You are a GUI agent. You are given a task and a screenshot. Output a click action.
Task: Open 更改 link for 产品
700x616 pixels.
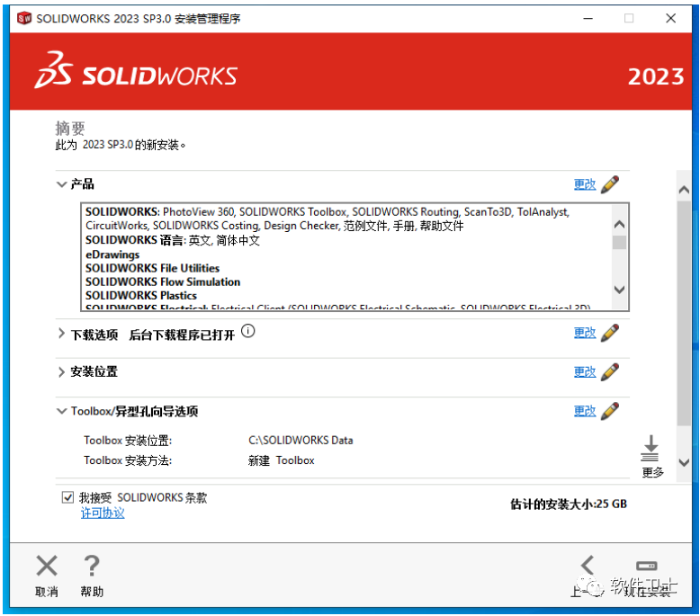tap(585, 184)
